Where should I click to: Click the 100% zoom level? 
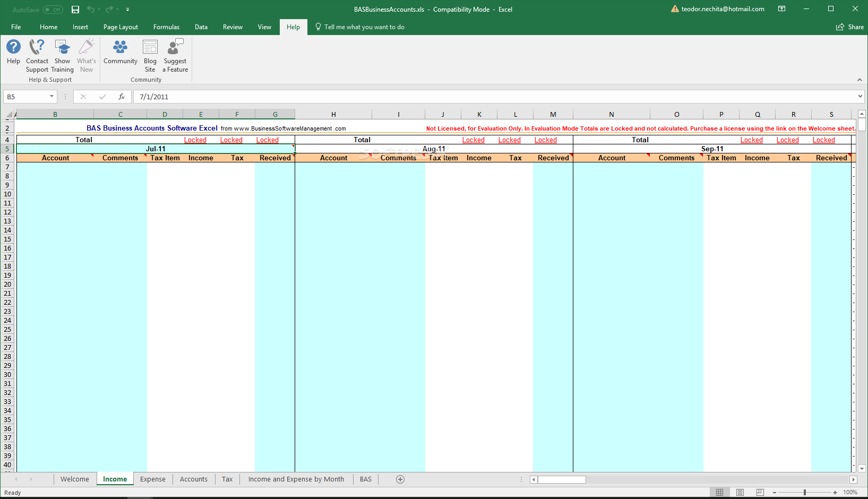850,493
